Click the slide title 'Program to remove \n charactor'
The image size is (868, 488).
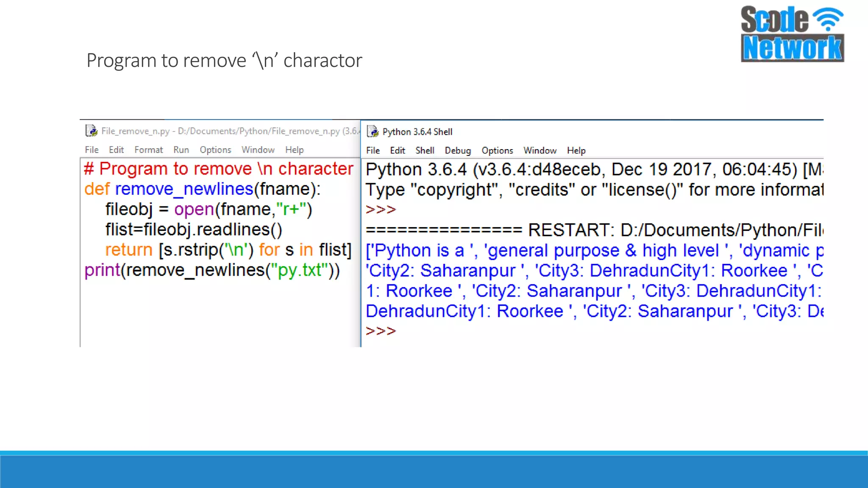click(x=224, y=60)
